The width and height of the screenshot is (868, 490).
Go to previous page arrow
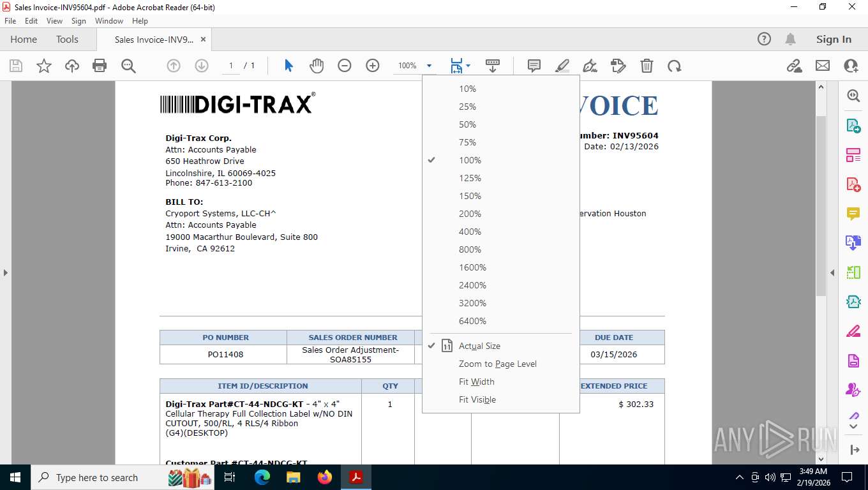coord(174,66)
